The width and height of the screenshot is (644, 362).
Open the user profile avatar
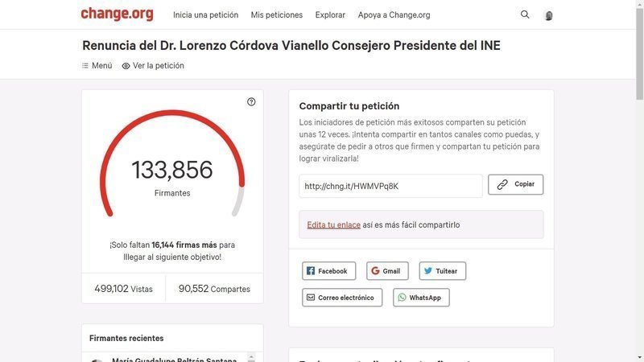click(549, 15)
